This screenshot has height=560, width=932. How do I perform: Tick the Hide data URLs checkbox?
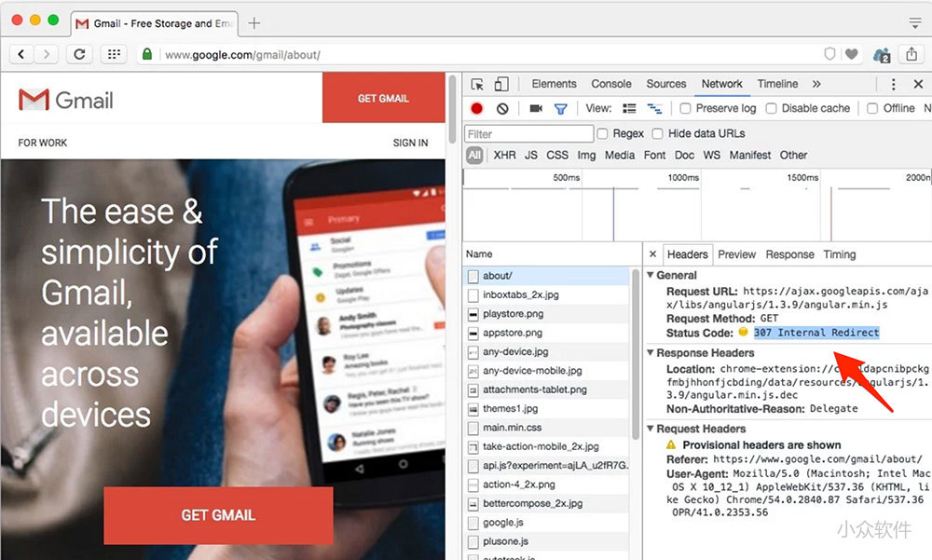pyautogui.click(x=657, y=133)
